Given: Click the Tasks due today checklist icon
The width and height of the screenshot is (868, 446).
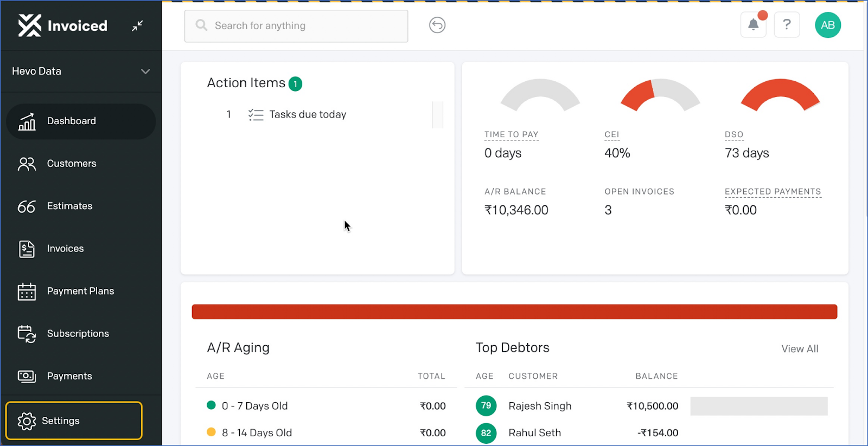Looking at the screenshot, I should click(x=256, y=114).
